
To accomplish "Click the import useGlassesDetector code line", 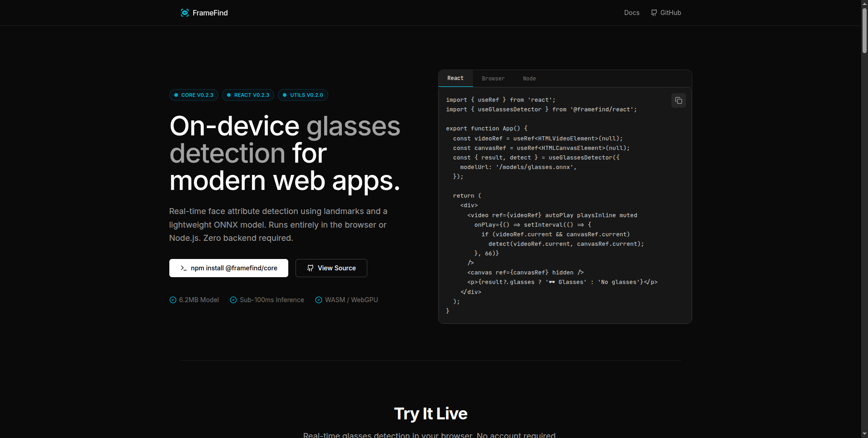I will 542,109.
